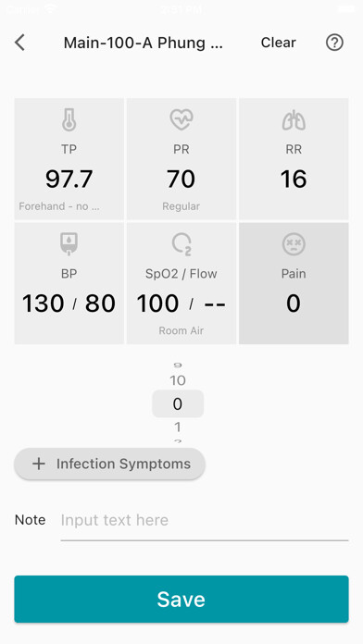Edit the 97.7 temperature value
363x644 pixels.
(x=69, y=180)
